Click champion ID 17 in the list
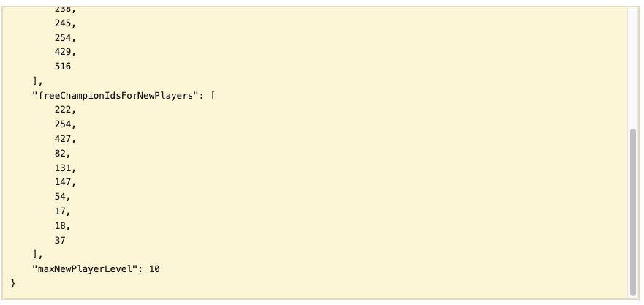This screenshot has width=644, height=305. (x=61, y=211)
